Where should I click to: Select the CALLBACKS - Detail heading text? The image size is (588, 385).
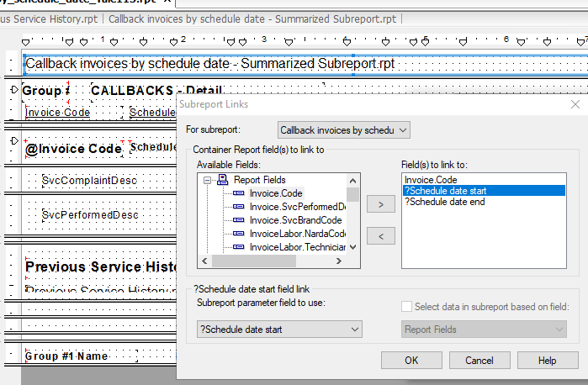[x=156, y=91]
